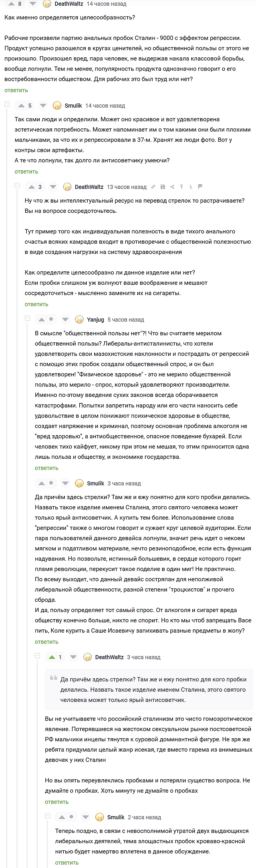Share DeathWaltz's comment via share icon
The width and height of the screenshot is (256, 868).
(x=172, y=187)
